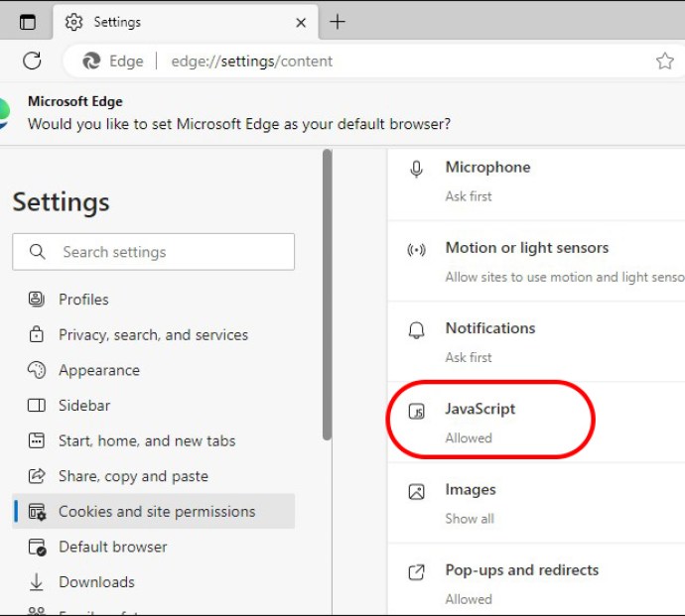Viewport: 685px width, 616px height.
Task: Select Cookies and site permissions
Action: [x=153, y=511]
